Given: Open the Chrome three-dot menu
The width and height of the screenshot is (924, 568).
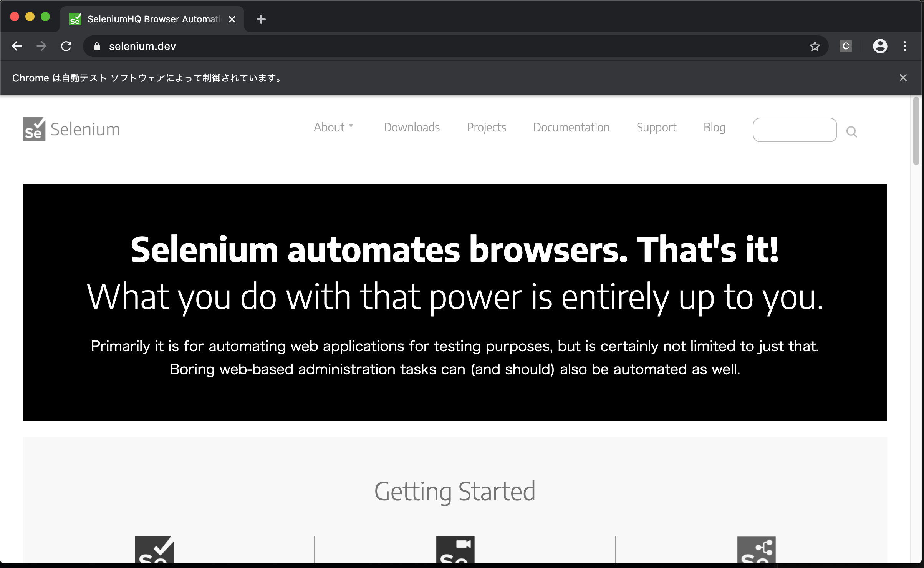Looking at the screenshot, I should tap(905, 46).
